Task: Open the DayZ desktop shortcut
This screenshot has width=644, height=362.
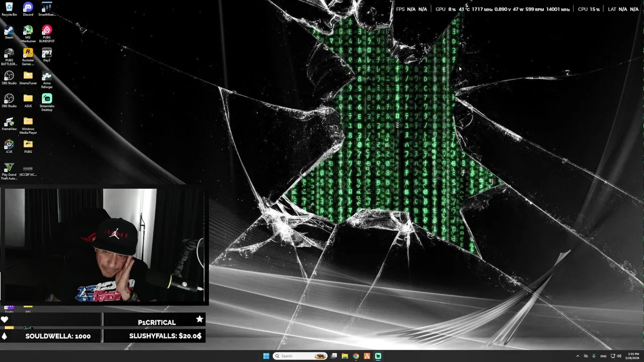Action: [x=47, y=55]
